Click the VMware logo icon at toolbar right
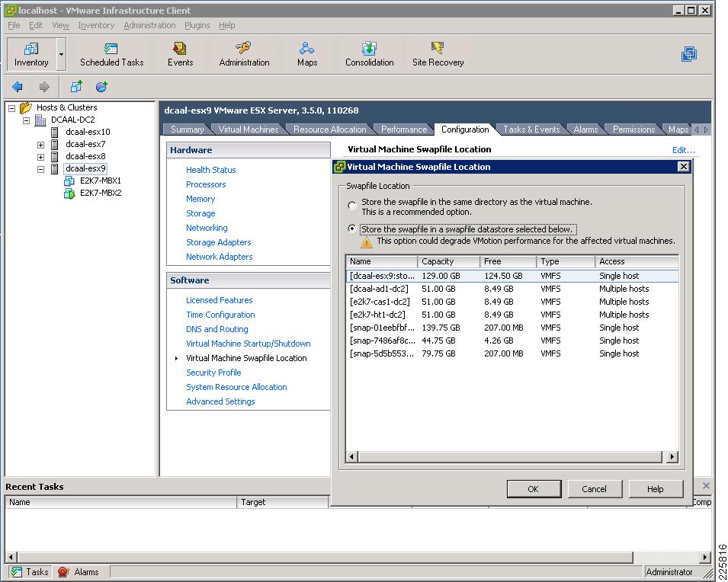The width and height of the screenshot is (728, 582). coord(689,54)
